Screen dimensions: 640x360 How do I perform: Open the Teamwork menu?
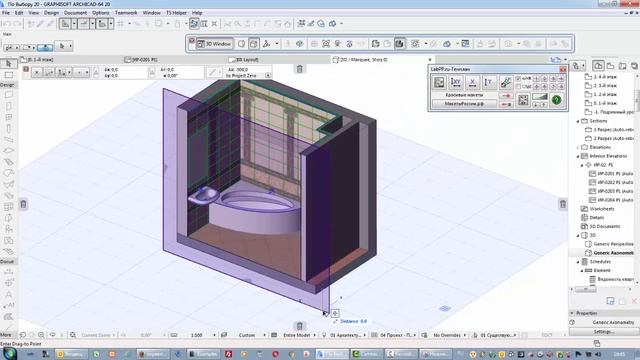coord(126,13)
